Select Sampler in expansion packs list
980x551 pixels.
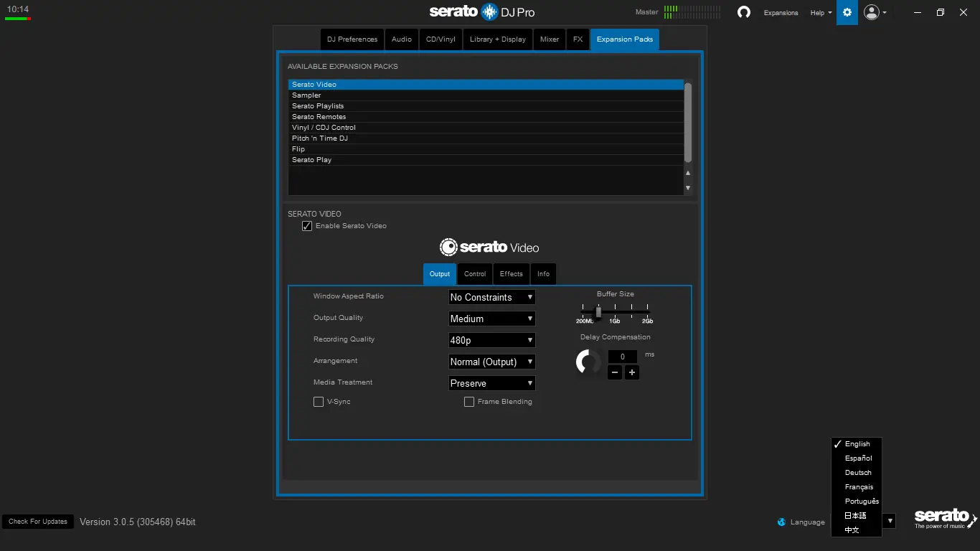(486, 95)
